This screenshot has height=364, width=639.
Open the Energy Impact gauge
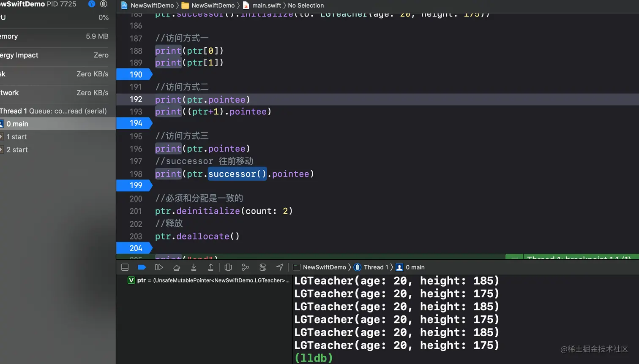coord(54,55)
